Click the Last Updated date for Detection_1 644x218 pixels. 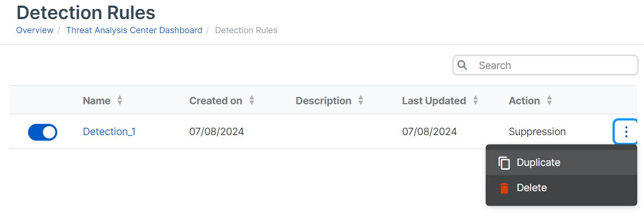click(430, 132)
